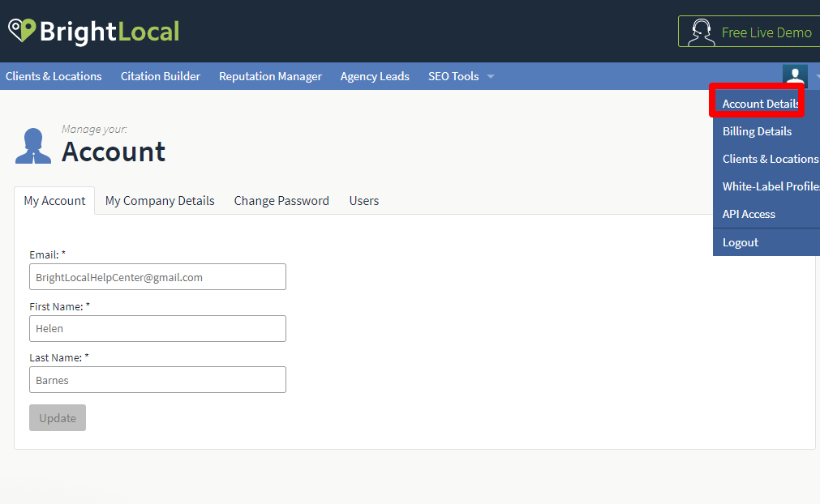Image resolution: width=820 pixels, height=504 pixels.
Task: Open the Change Password tab
Action: [281, 201]
